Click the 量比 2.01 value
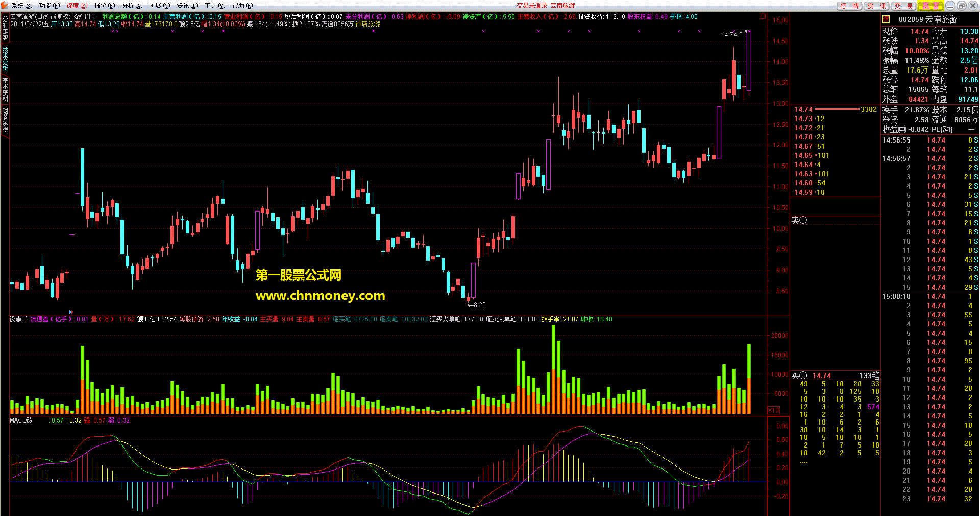Viewport: 980px width, 516px height. click(x=971, y=70)
